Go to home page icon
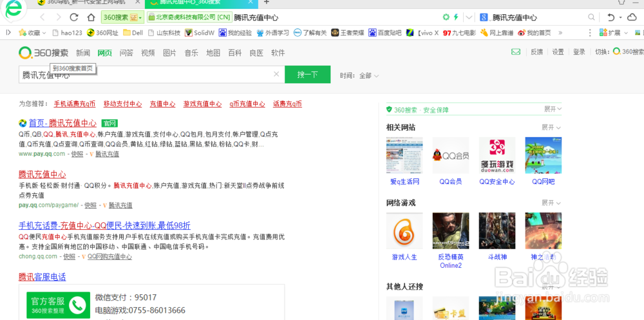The height and width of the screenshot is (320, 644). tap(91, 17)
